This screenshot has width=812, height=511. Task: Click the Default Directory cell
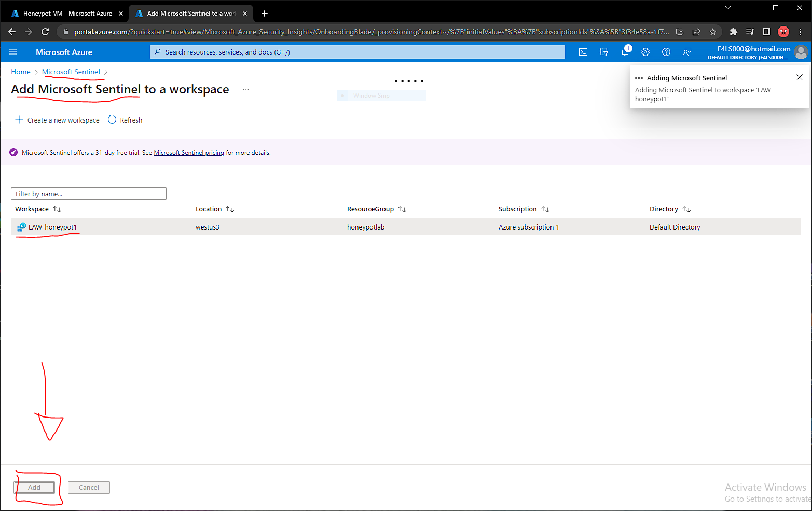675,227
